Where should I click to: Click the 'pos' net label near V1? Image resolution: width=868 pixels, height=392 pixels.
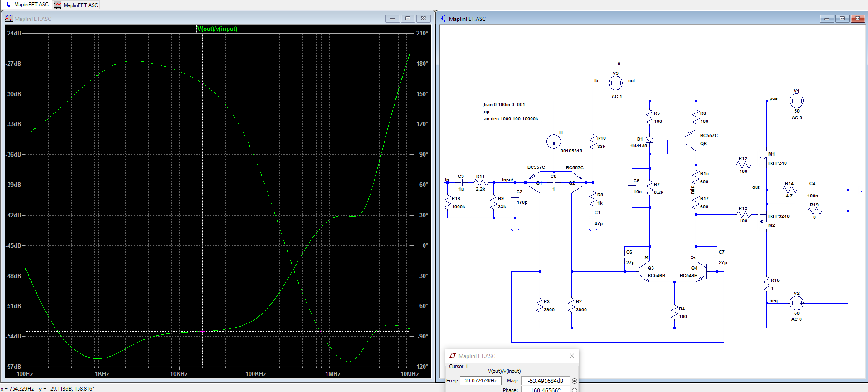tap(773, 98)
